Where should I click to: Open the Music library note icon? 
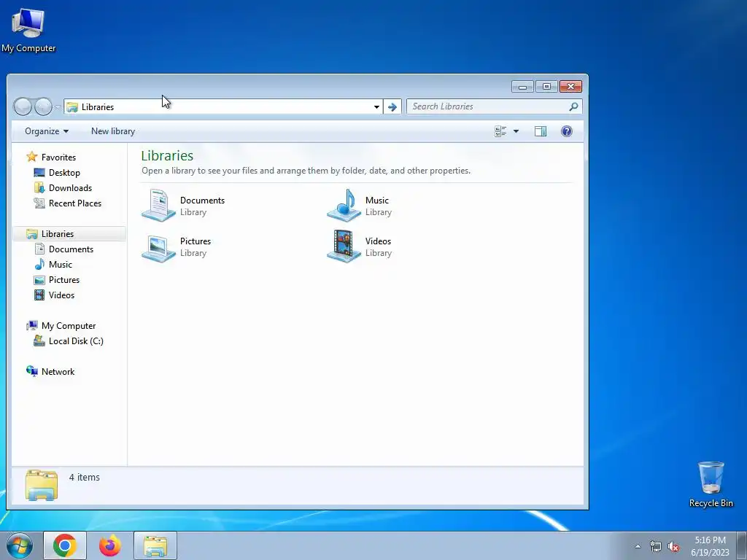tap(344, 205)
